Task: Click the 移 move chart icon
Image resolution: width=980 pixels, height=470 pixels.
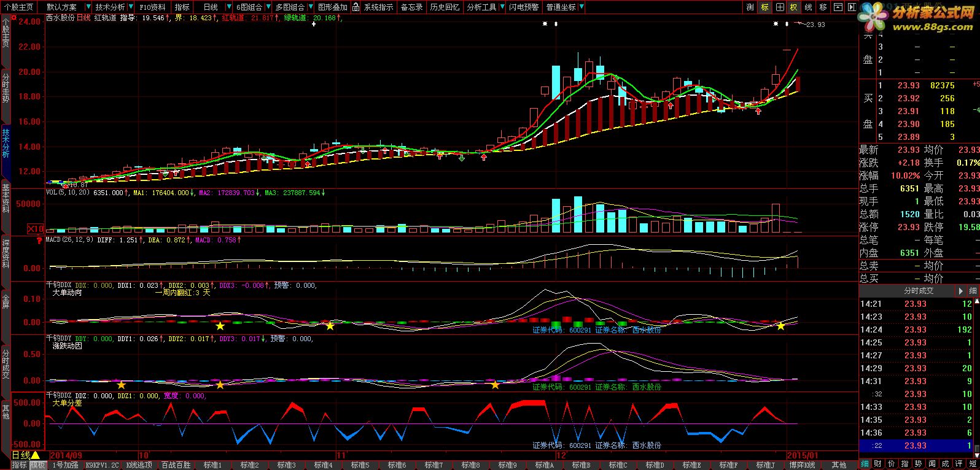Action: 823,7
